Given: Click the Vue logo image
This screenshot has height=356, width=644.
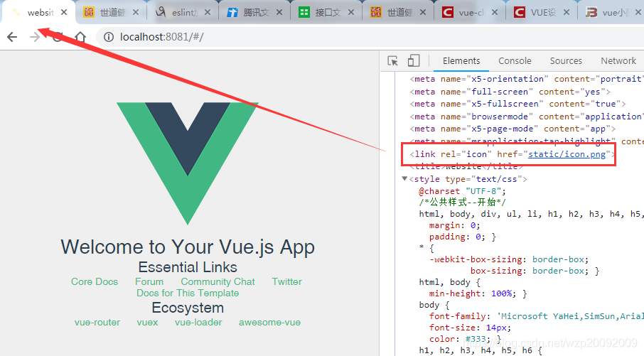Looking at the screenshot, I should click(x=188, y=163).
